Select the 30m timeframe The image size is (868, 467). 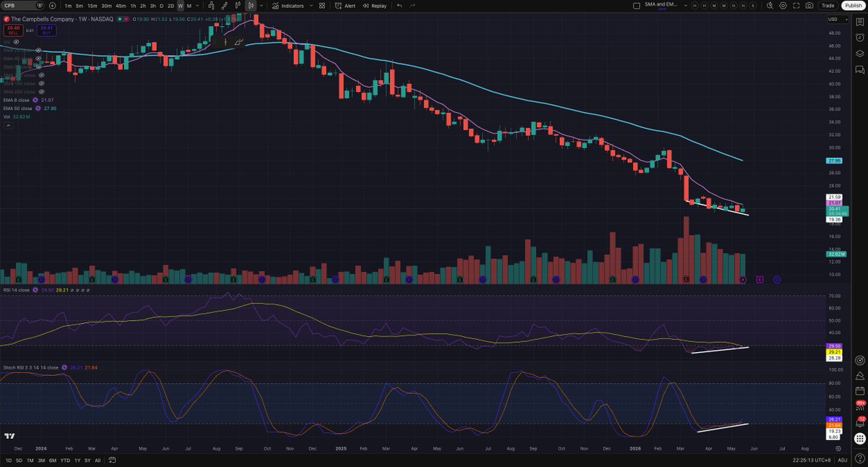(x=106, y=5)
